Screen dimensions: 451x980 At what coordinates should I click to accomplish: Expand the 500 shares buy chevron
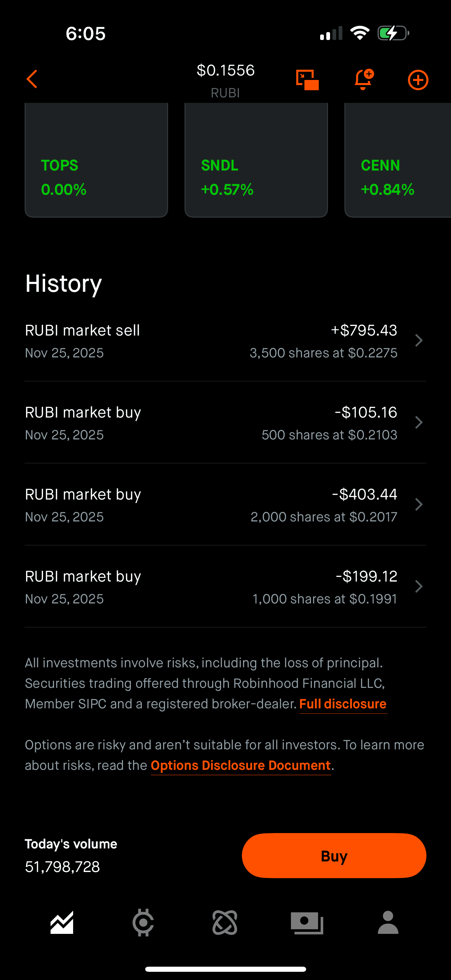pos(419,423)
